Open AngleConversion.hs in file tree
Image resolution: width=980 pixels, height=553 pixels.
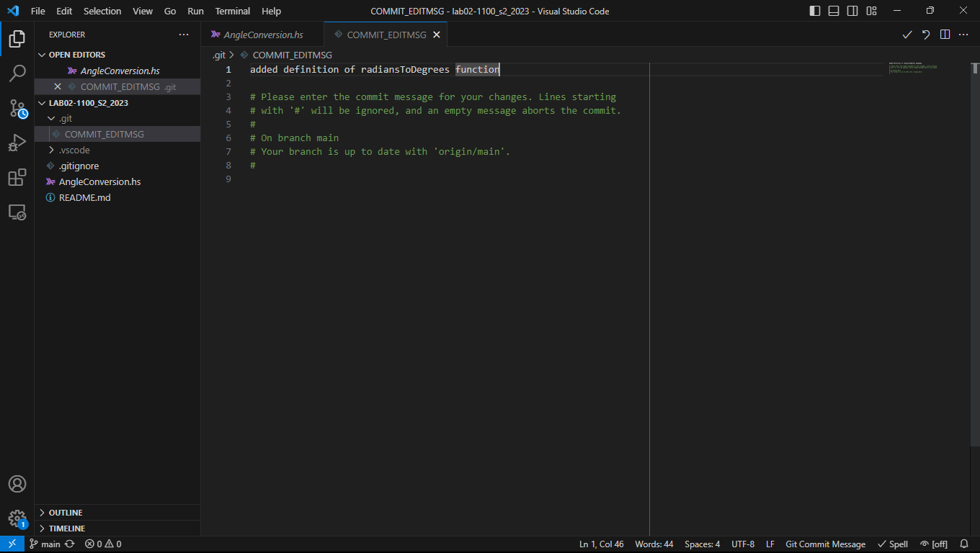pyautogui.click(x=117, y=181)
